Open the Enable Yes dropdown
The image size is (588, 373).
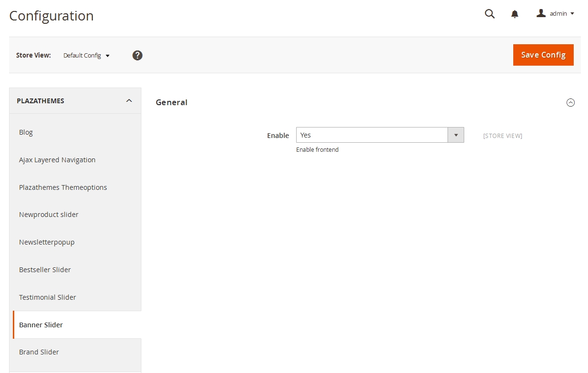pyautogui.click(x=379, y=135)
